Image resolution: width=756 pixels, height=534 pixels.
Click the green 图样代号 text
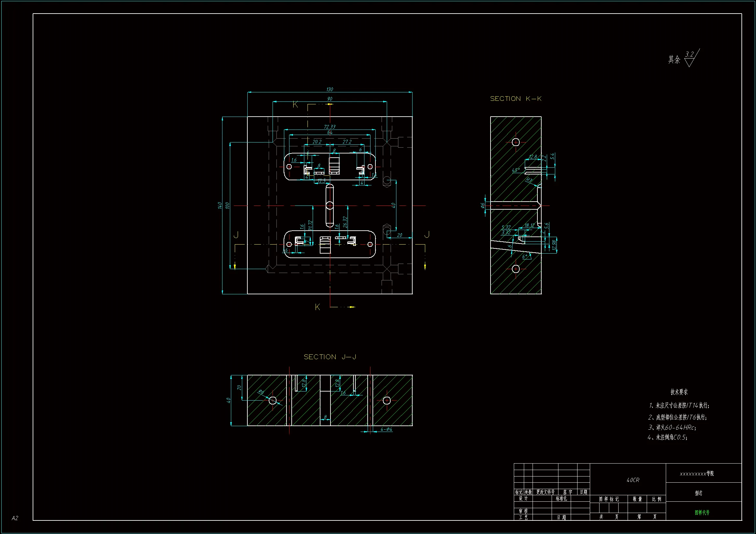click(702, 512)
